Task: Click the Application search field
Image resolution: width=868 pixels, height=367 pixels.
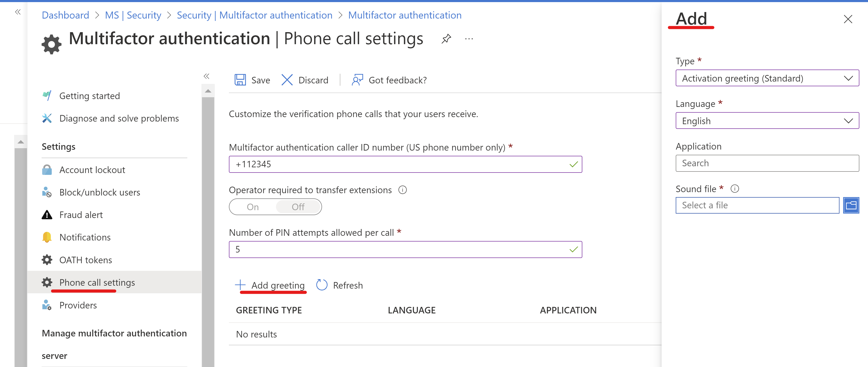Action: coord(767,163)
